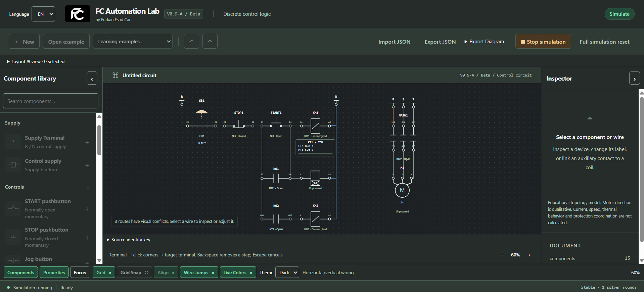Image resolution: width=644 pixels, height=292 pixels.
Task: Expand the Source identity key
Action: click(x=129, y=240)
